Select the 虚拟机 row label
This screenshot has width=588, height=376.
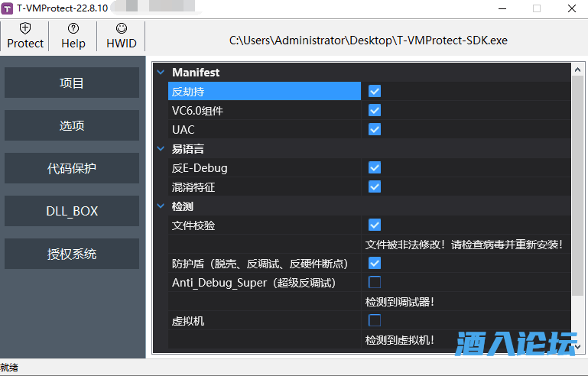[x=265, y=320]
